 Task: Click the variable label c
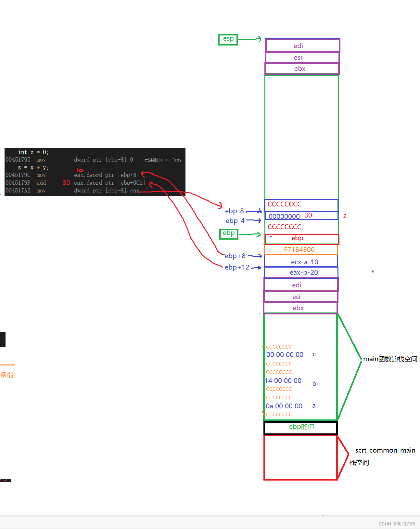coord(314,354)
